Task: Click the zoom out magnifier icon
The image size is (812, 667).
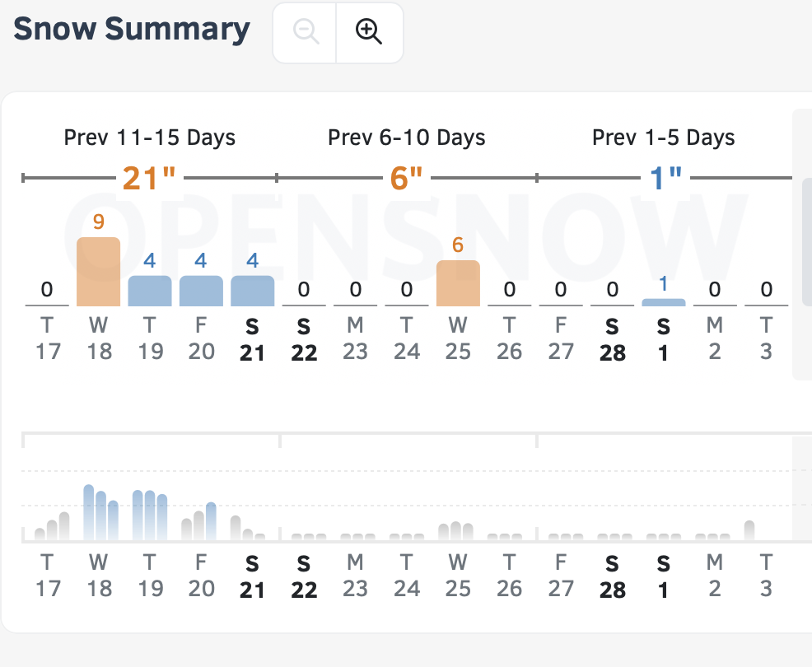Action: coord(306,32)
